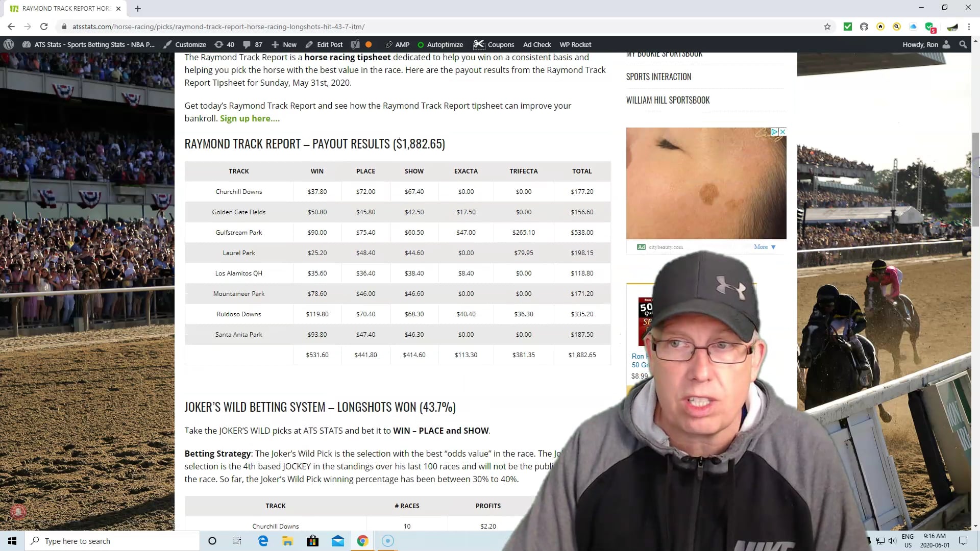Screen dimensions: 980x551
Task: Click the TRIFECTA column header
Action: (524, 171)
